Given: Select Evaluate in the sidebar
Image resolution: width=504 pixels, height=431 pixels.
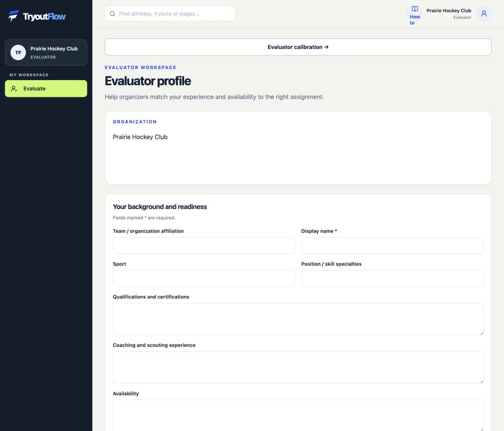Looking at the screenshot, I should tap(46, 89).
